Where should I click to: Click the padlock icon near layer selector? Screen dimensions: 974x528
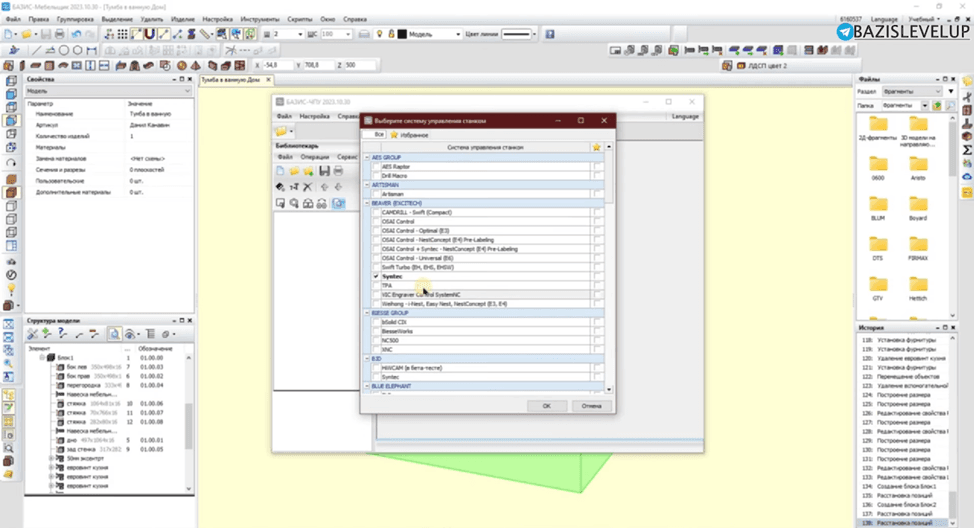coord(391,34)
